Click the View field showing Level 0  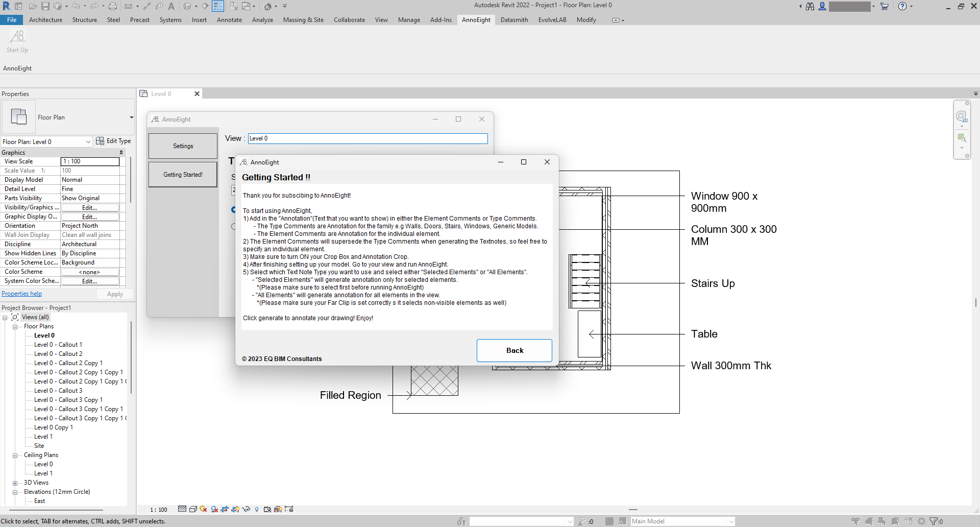[368, 138]
